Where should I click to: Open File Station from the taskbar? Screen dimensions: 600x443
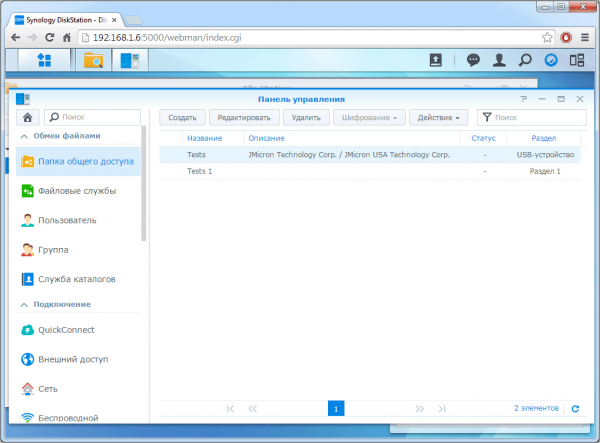[93, 60]
